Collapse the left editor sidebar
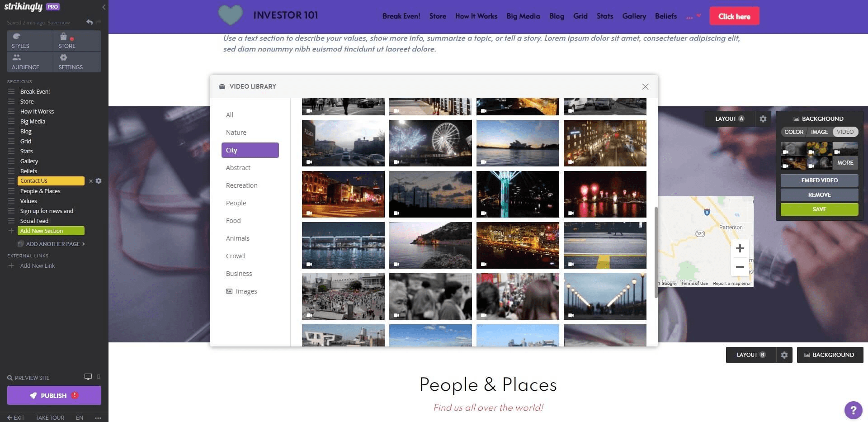 104,7
